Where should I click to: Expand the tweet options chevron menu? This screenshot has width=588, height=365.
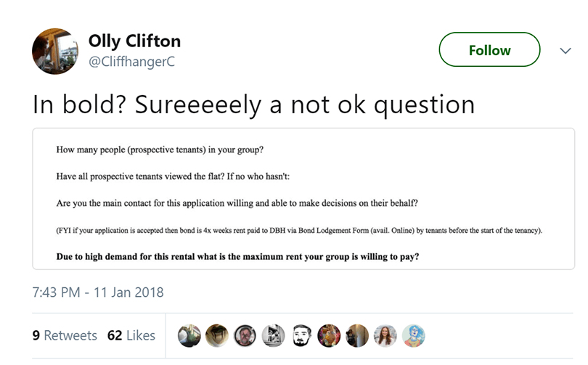click(565, 51)
